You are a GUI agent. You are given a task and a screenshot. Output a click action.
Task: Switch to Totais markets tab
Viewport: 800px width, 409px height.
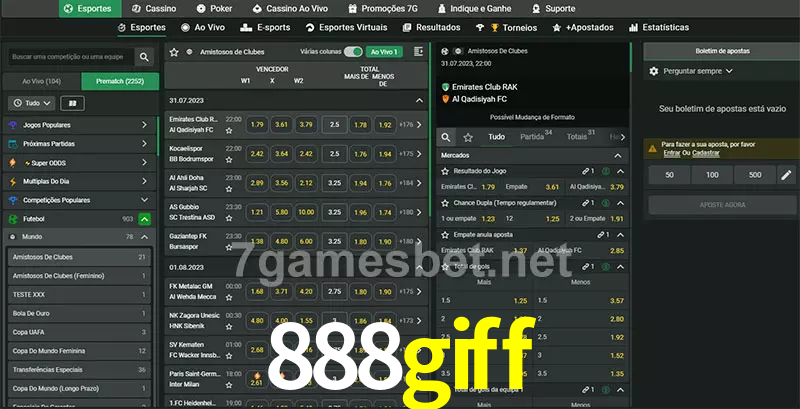(580, 137)
